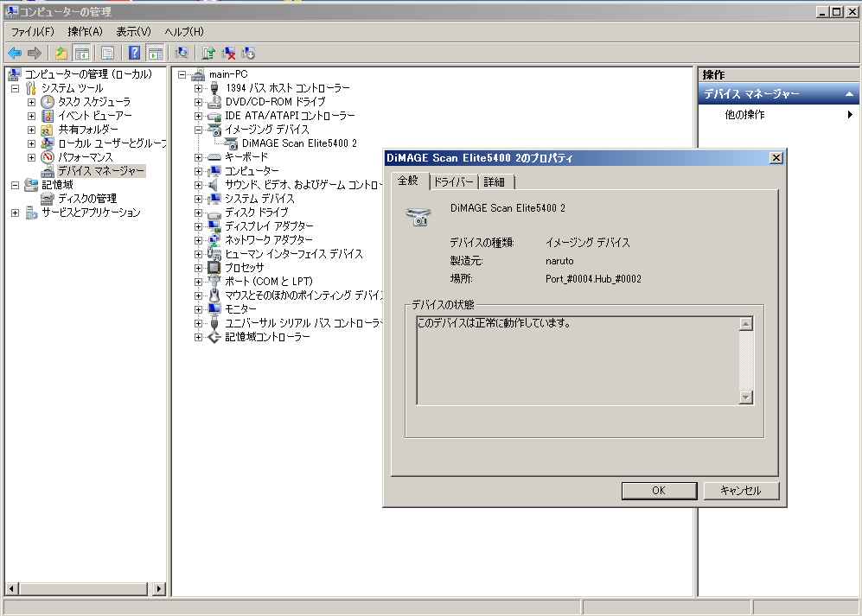Click the location value Port_#0004.Hub_#0002
862x616 pixels.
593,279
